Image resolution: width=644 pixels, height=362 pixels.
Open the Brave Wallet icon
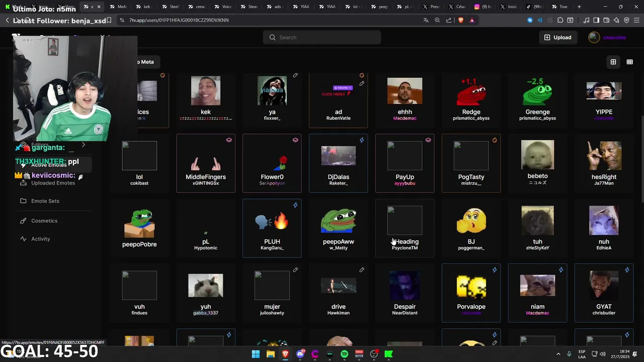(x=606, y=20)
